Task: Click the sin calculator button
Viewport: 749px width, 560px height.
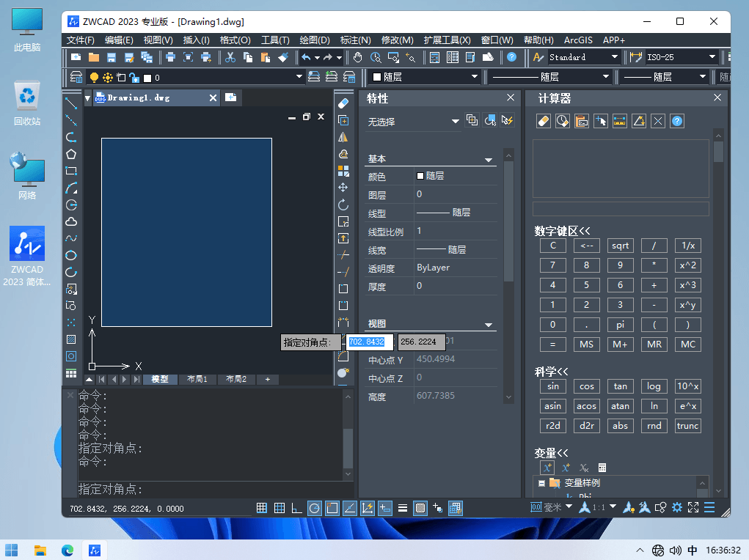Action: coord(552,386)
